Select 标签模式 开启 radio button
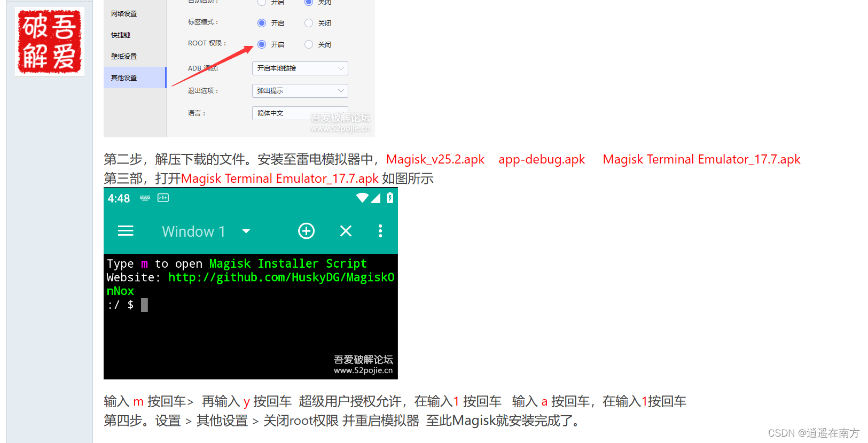Image resolution: width=868 pixels, height=443 pixels. (262, 23)
